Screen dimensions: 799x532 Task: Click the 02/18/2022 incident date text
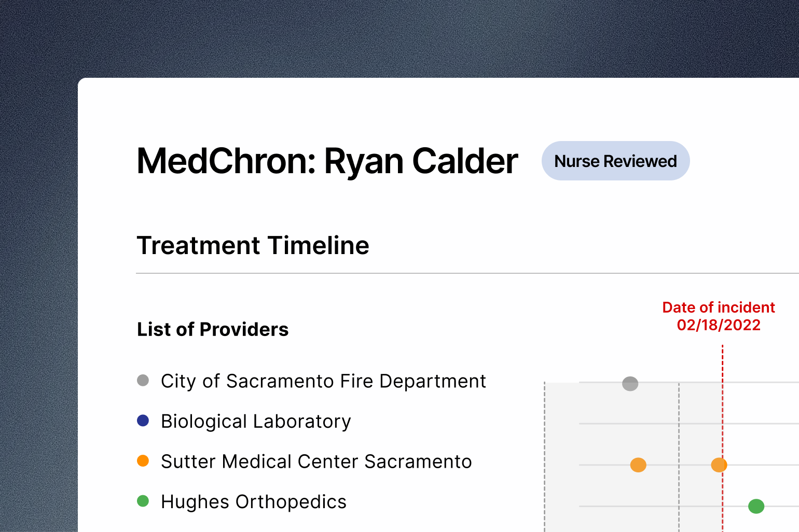point(719,325)
